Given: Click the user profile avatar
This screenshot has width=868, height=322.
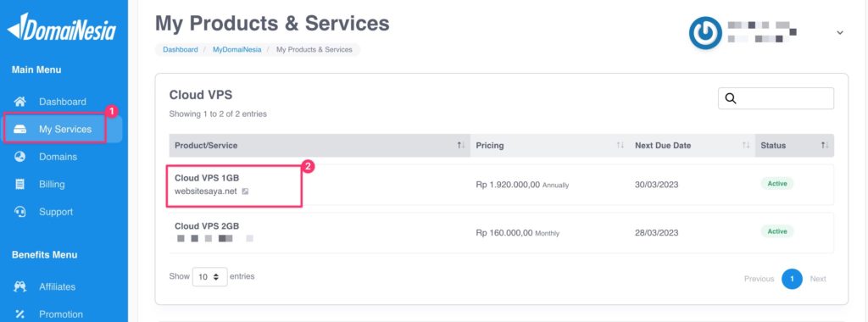Looking at the screenshot, I should coord(705,33).
